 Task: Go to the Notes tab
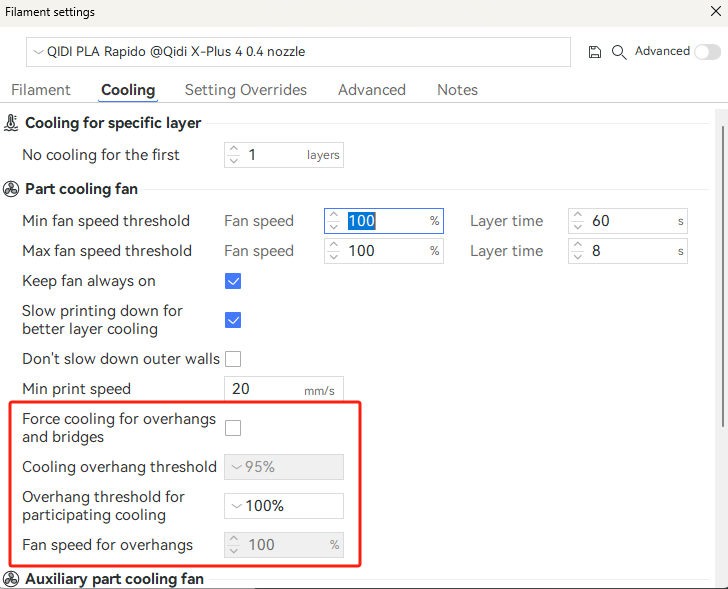[457, 90]
